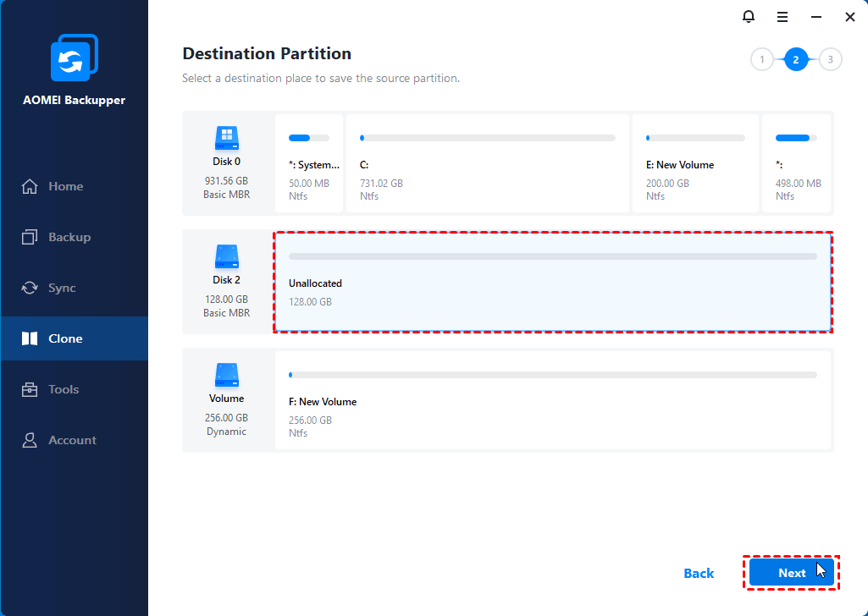The width and height of the screenshot is (868, 616).
Task: Go to the Sync section
Action: coord(62,288)
